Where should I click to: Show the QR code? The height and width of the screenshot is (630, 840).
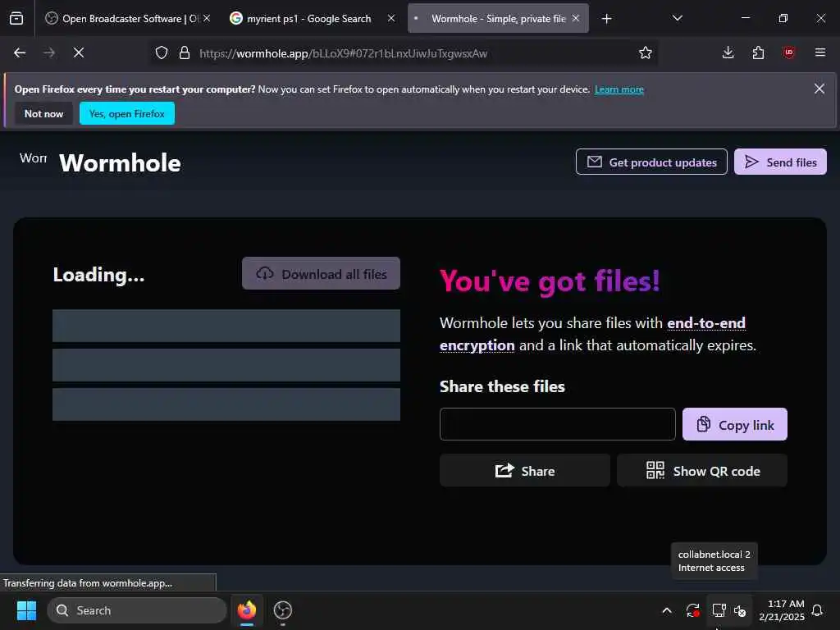702,471
